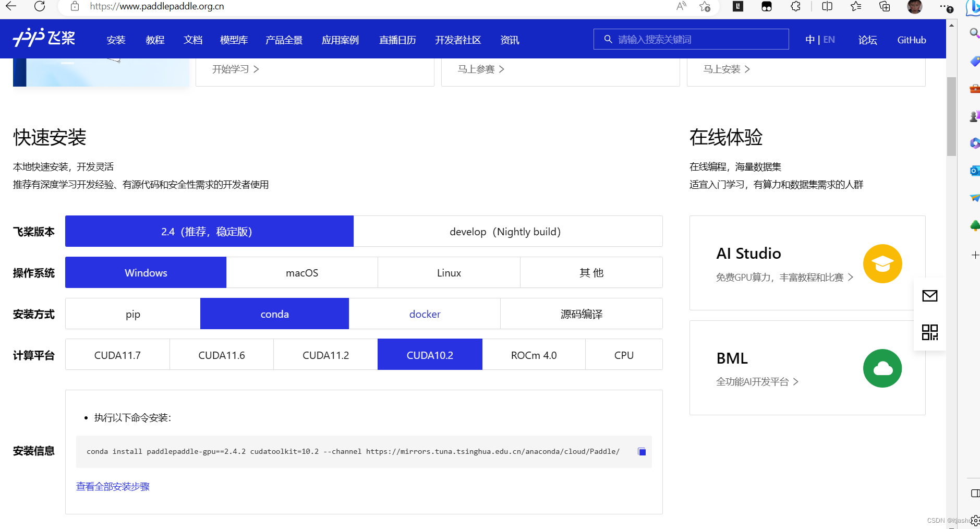The image size is (980, 529).
Task: Focus the 请输入搜索关键词 search field
Action: [x=691, y=39]
